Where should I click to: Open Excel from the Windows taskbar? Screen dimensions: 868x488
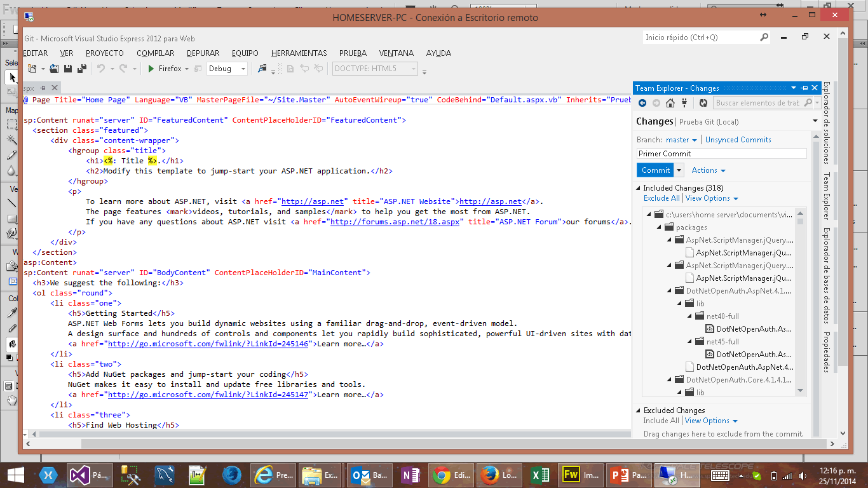pyautogui.click(x=541, y=475)
